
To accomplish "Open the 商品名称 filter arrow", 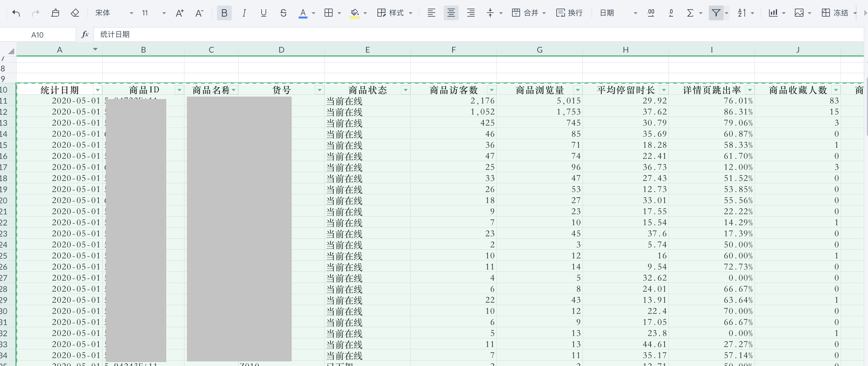I will pos(234,90).
